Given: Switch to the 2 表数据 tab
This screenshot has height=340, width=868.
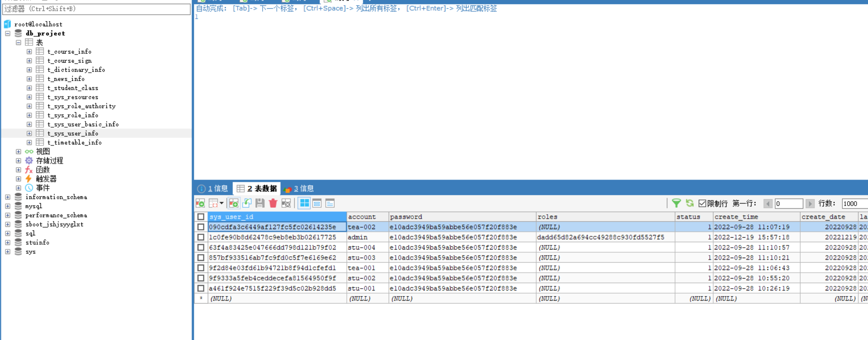Looking at the screenshot, I should point(257,189).
